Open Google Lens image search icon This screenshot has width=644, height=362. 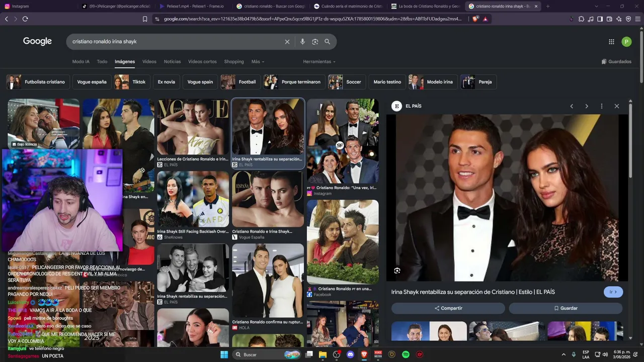coord(315,42)
